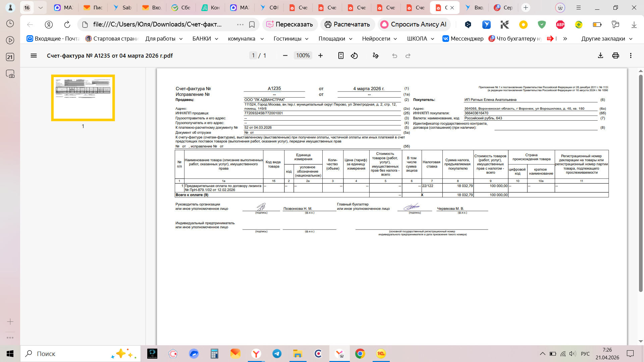Switch to the Sab browser tab
Viewport: 644px width, 362px height.
(x=122, y=7)
